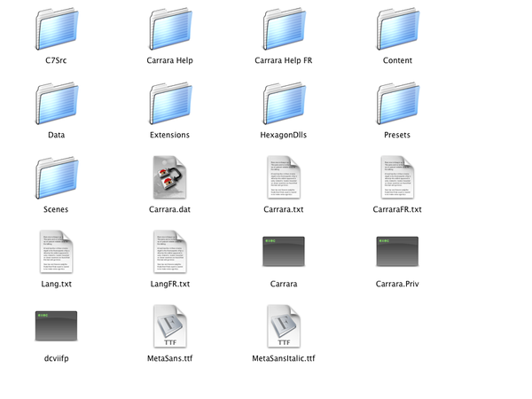
Task: Click the MetaSansItalic.ttf file name
Action: [x=284, y=358]
